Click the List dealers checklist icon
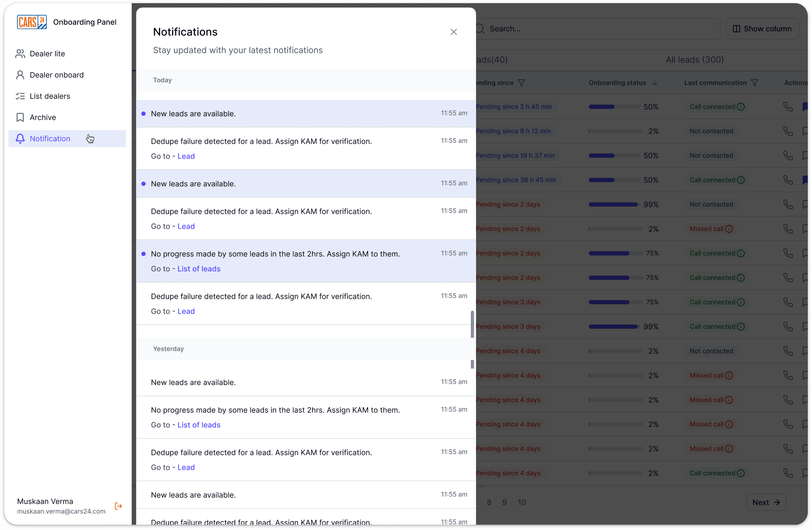812x530 pixels. point(20,96)
